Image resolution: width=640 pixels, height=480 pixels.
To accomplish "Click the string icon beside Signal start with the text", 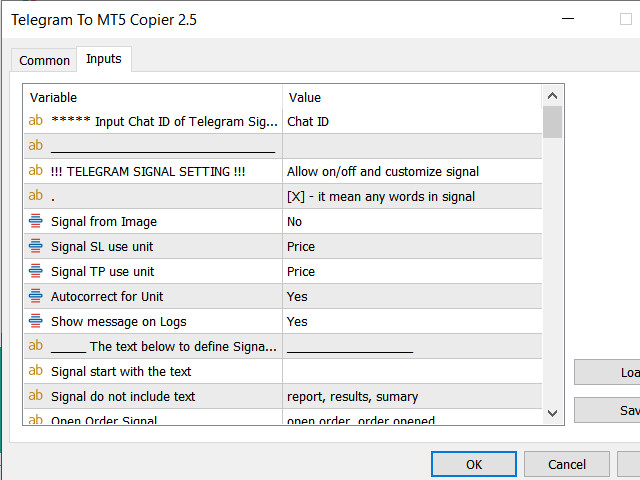I will tap(36, 371).
